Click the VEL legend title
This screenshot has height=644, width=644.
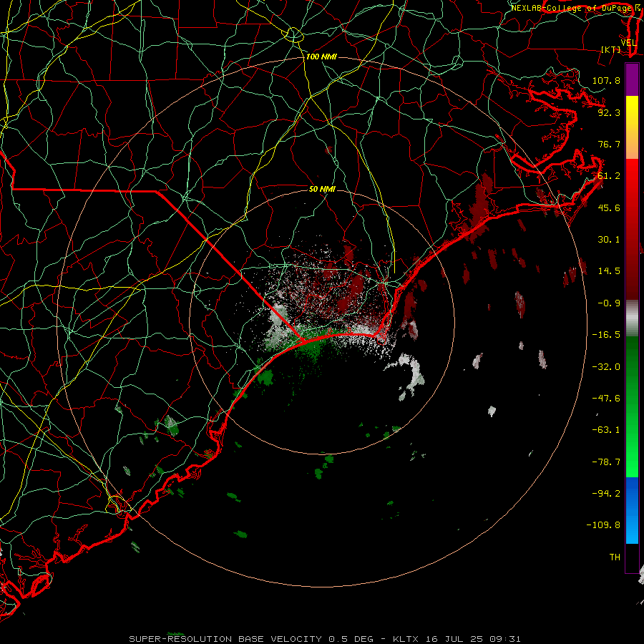point(628,43)
